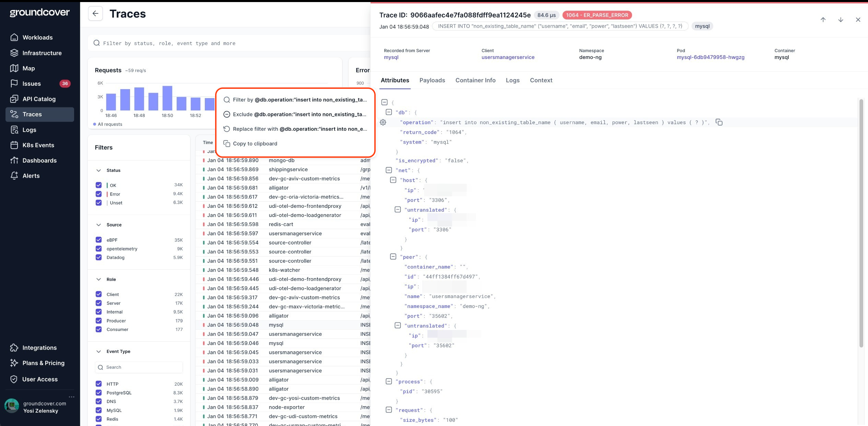Open K8s Events from the sidebar
Viewport: 868px width, 426px height.
pos(38,145)
